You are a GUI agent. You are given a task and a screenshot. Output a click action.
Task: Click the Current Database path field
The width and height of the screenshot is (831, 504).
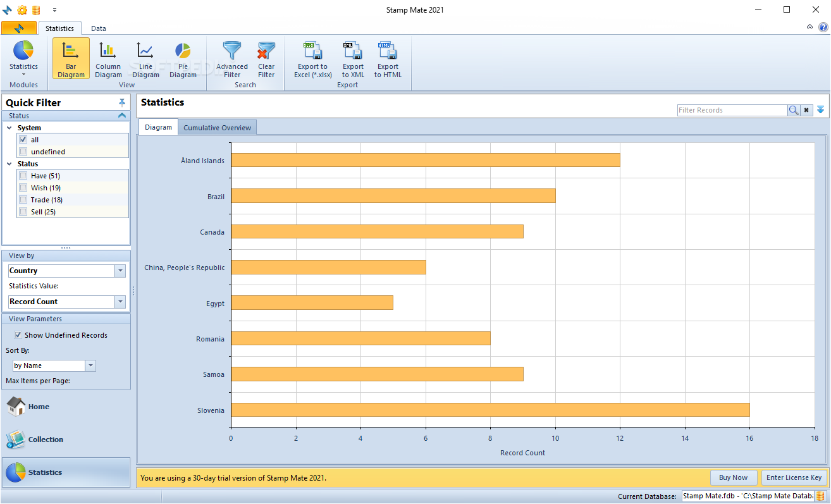[x=748, y=496]
